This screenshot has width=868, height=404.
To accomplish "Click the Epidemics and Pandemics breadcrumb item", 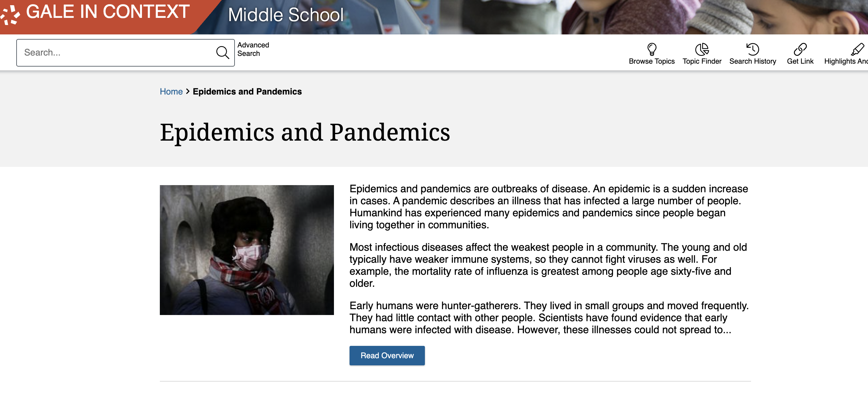I will pyautogui.click(x=247, y=91).
